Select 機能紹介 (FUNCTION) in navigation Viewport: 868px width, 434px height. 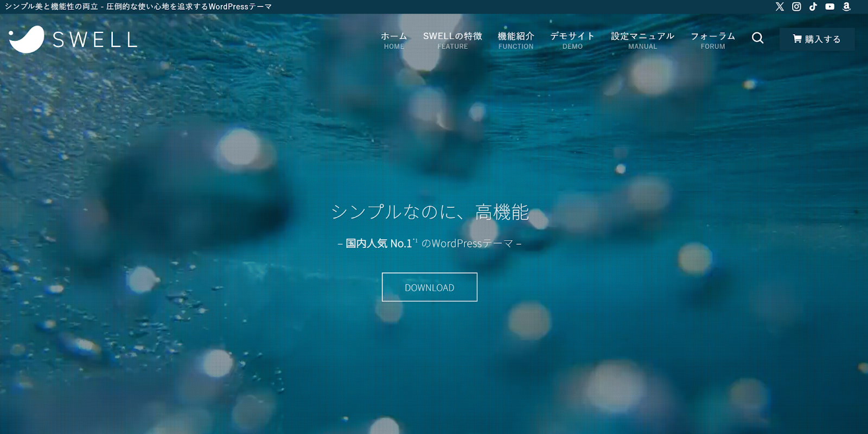pos(516,40)
